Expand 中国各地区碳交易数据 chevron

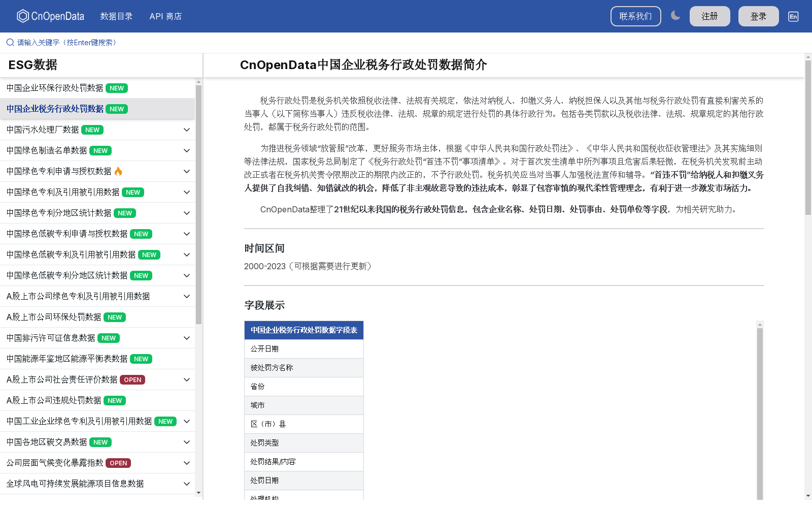pos(186,442)
